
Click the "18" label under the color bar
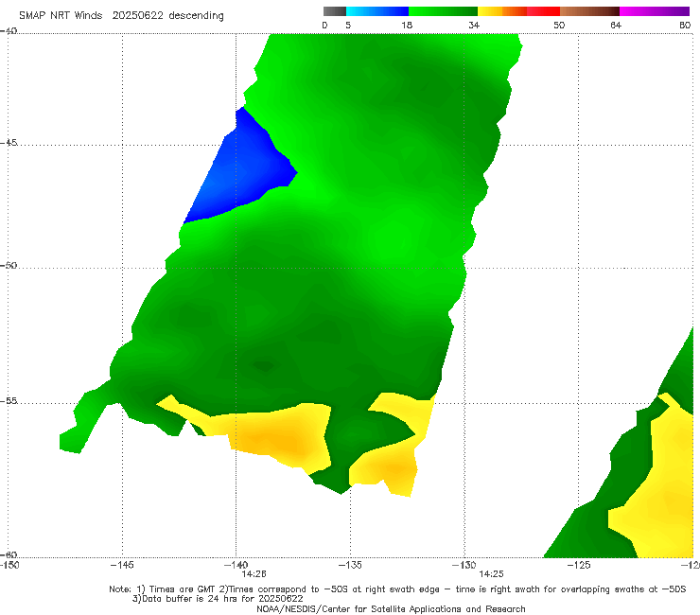[407, 25]
